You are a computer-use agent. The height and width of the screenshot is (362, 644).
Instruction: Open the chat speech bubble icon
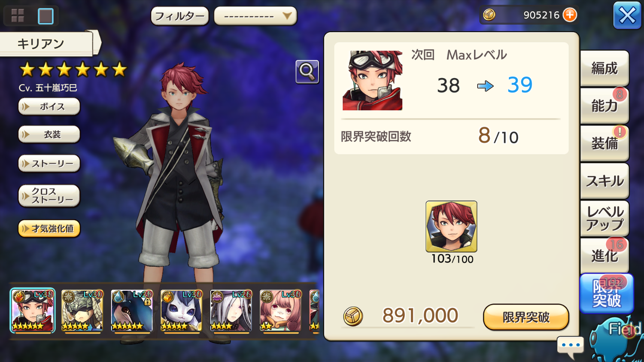(571, 347)
